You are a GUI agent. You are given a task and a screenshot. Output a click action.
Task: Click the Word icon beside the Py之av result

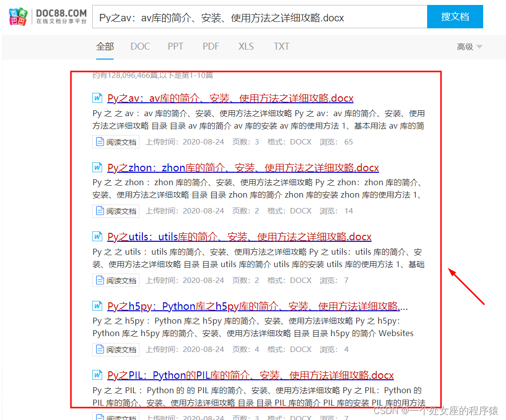click(x=97, y=98)
